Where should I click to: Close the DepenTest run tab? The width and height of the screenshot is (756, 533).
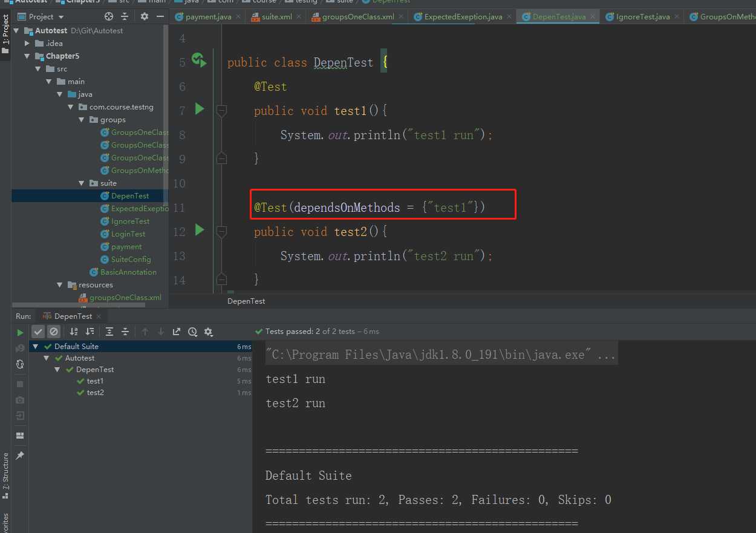point(99,316)
